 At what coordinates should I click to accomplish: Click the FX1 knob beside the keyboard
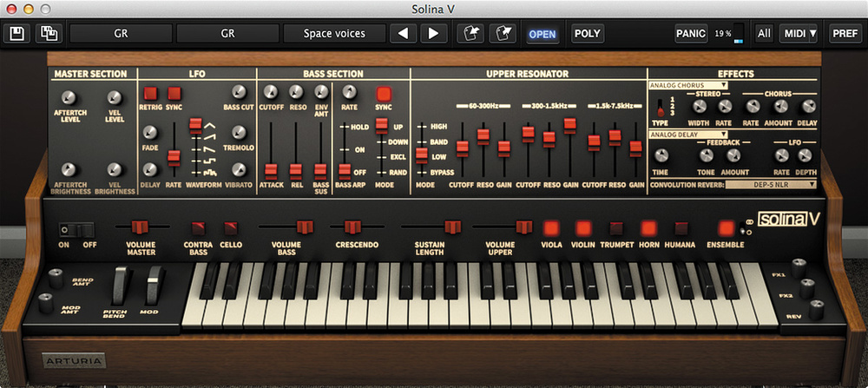(799, 268)
